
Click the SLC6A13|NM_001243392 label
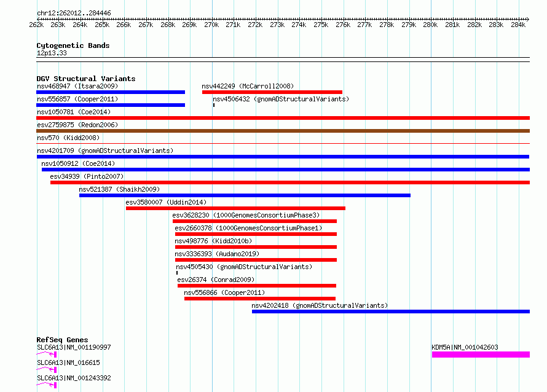tap(74, 378)
